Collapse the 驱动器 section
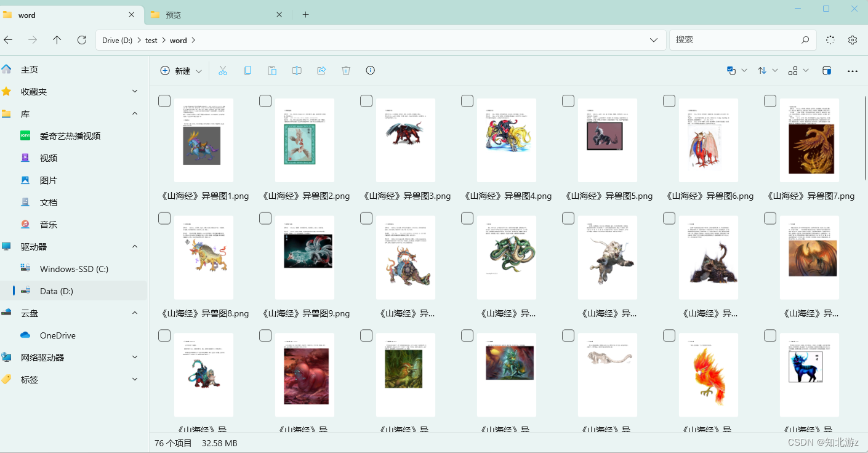868x453 pixels. tap(135, 247)
